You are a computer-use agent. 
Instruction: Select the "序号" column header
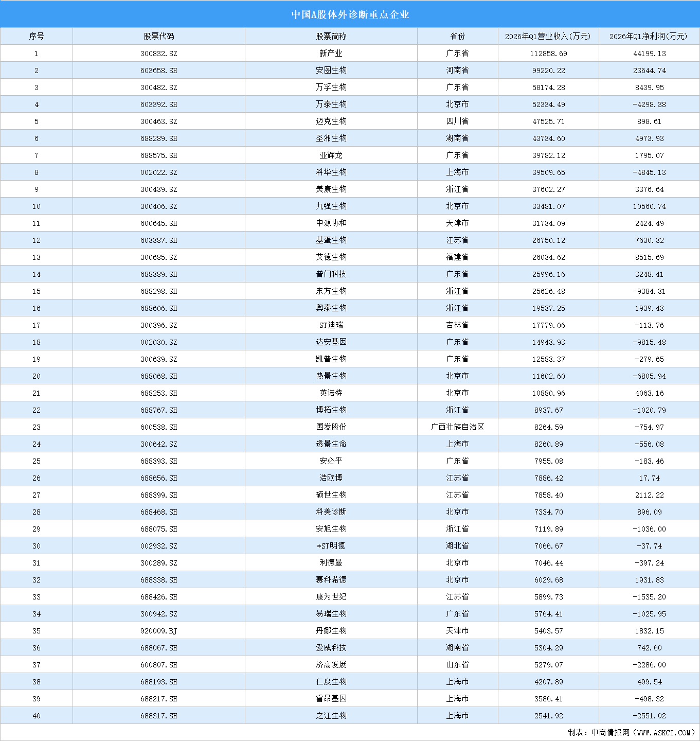[x=37, y=36]
